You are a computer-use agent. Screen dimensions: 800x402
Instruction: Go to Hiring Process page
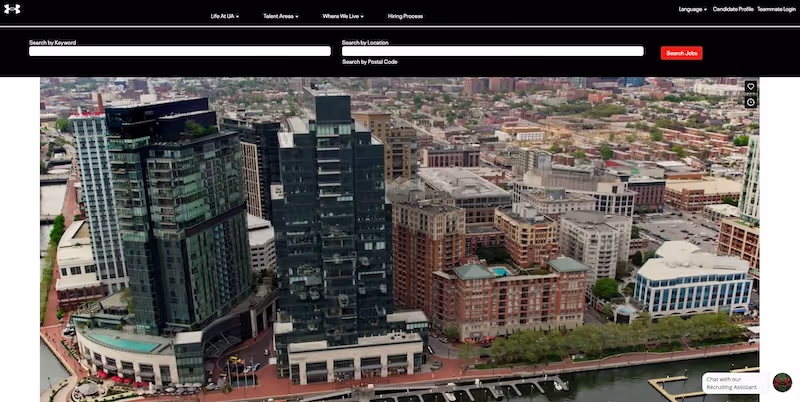[405, 16]
